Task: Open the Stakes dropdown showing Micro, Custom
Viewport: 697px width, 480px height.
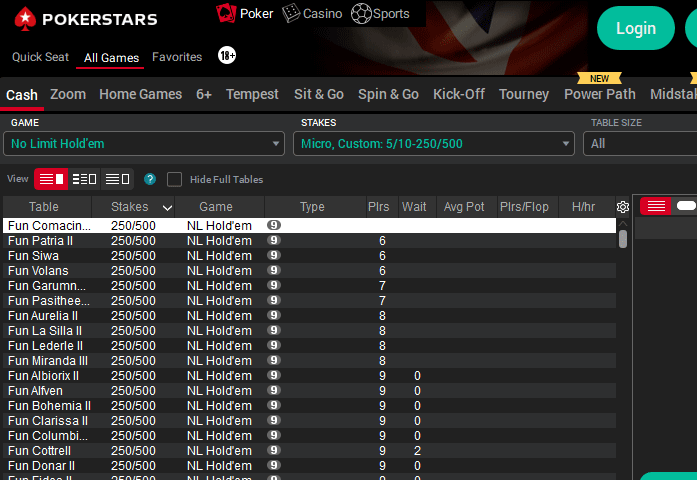Action: [x=434, y=144]
